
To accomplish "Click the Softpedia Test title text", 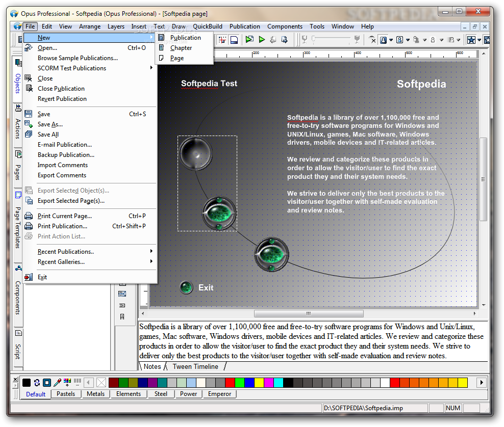I will click(209, 84).
